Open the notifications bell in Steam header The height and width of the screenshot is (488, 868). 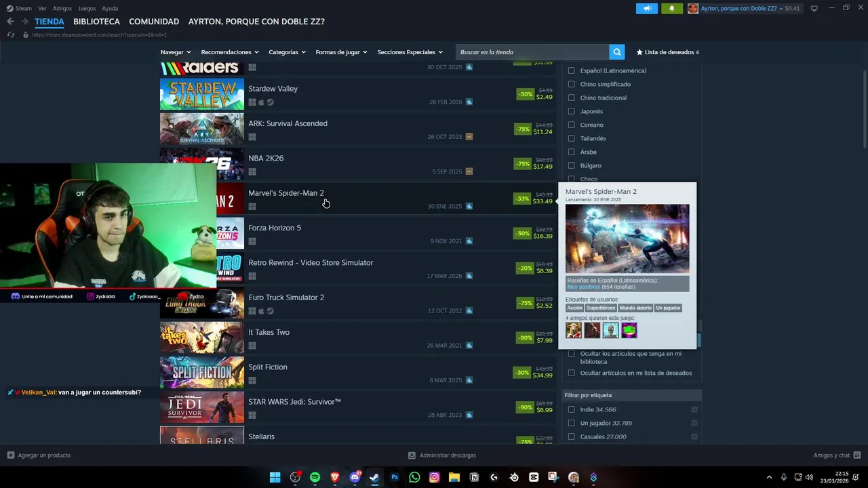pos(671,8)
